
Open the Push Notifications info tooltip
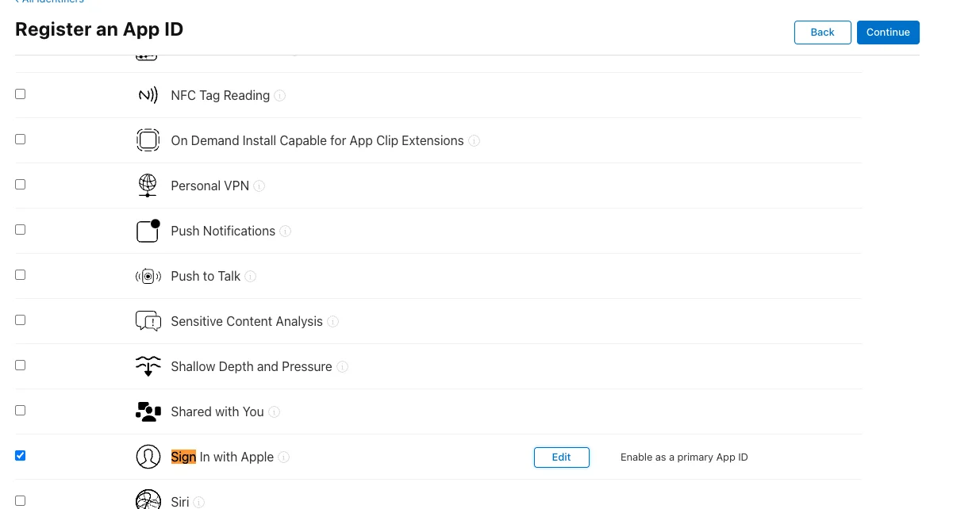pos(285,231)
